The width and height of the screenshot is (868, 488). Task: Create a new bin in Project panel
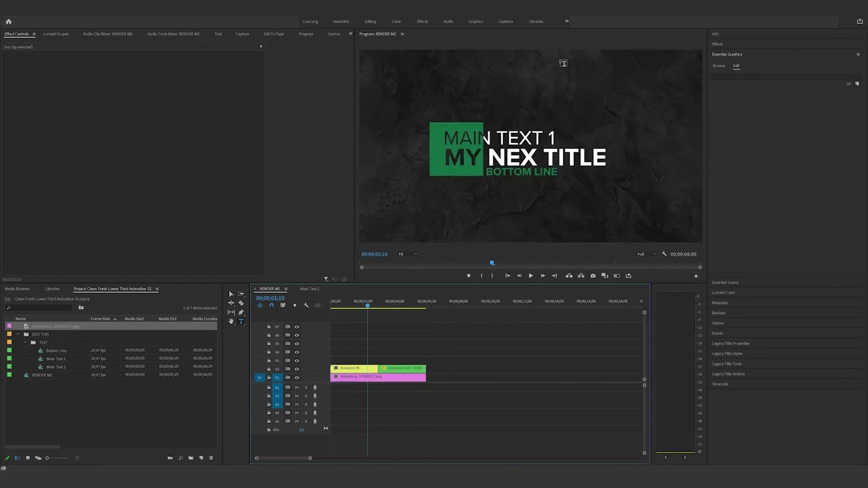[x=191, y=458]
